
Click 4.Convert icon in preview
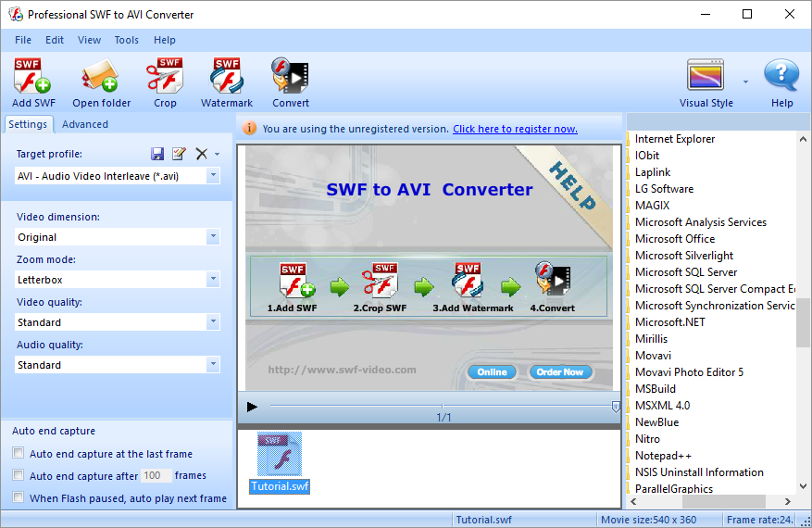[553, 279]
